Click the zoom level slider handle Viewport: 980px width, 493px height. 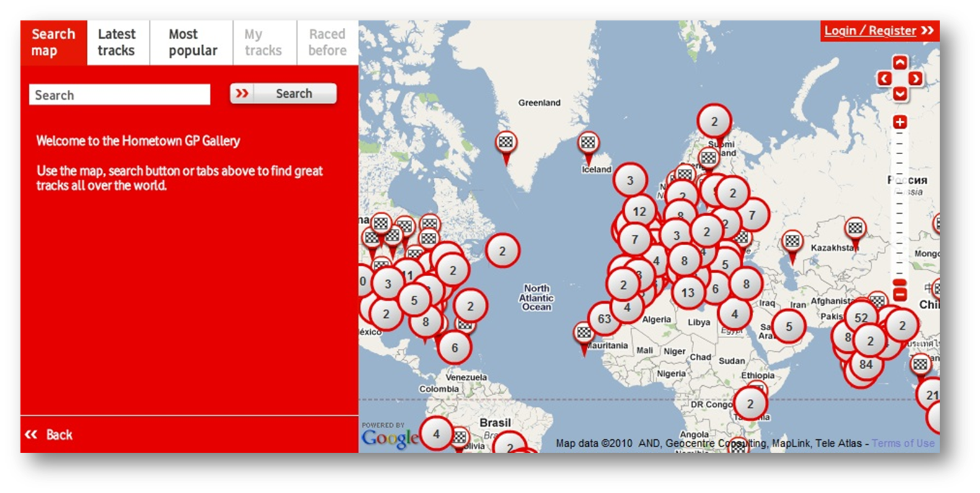point(900,283)
